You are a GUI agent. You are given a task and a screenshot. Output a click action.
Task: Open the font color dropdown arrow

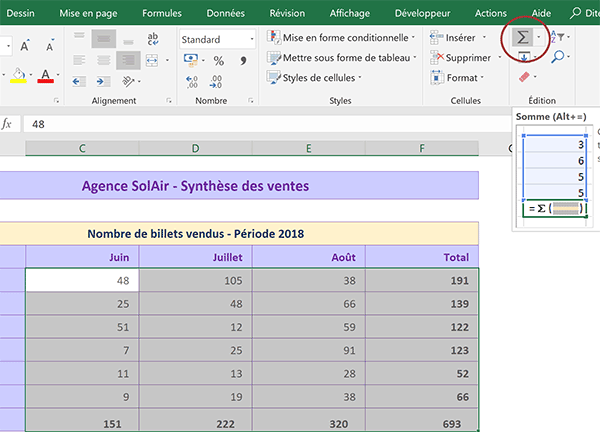pyautogui.click(x=58, y=75)
